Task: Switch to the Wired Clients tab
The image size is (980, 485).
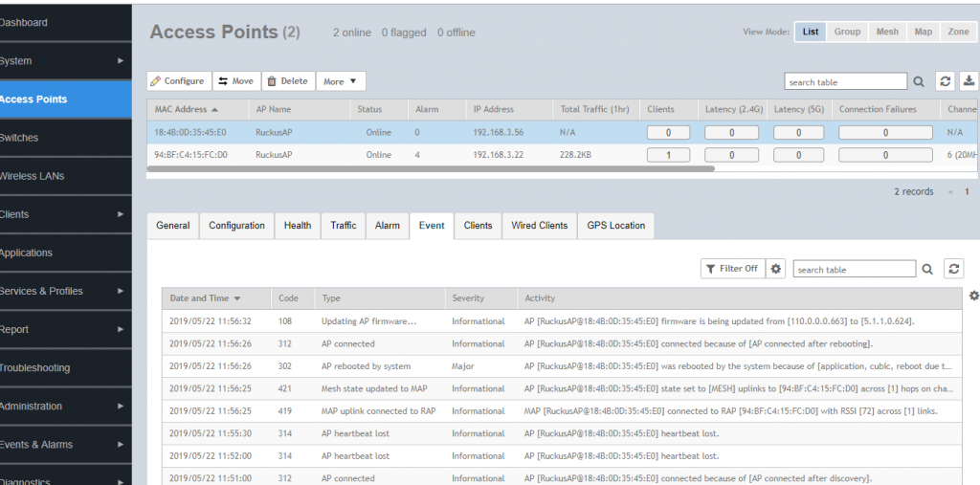Action: [x=539, y=226]
